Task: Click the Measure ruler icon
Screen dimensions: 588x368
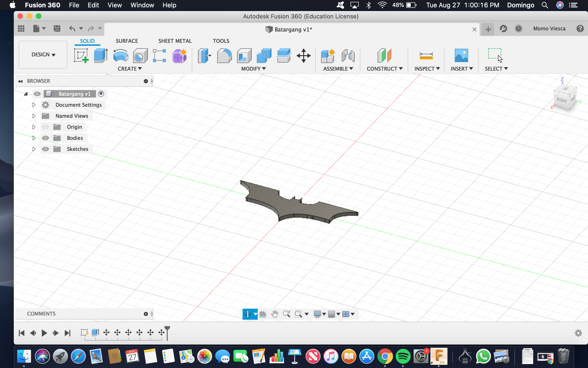Action: 426,55
